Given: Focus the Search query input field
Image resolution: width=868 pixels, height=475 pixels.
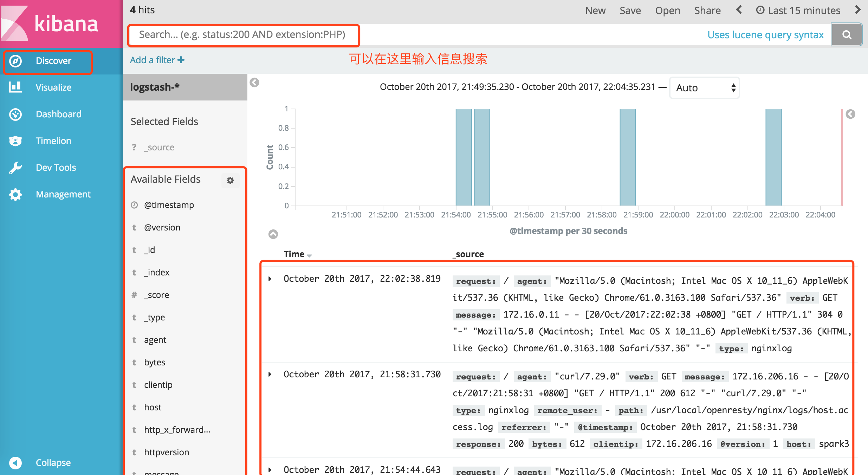Looking at the screenshot, I should click(243, 35).
